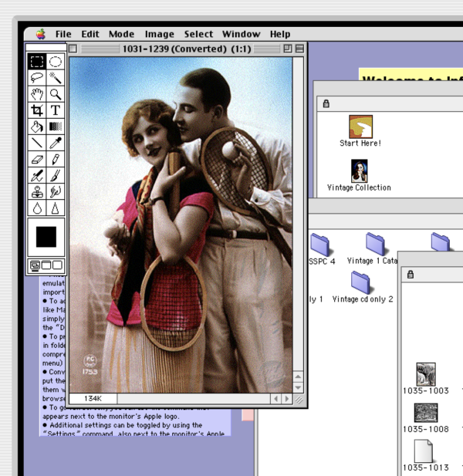Click the 134K document size field

pos(93,399)
